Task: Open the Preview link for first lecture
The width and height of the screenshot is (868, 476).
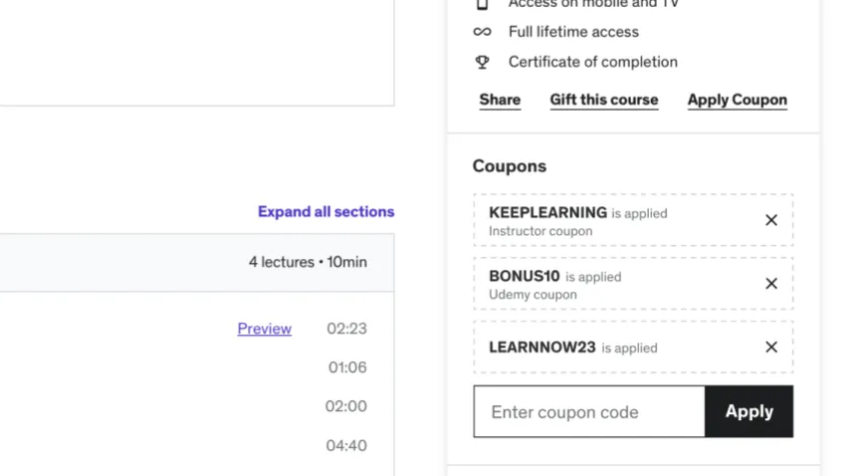Action: 264,329
